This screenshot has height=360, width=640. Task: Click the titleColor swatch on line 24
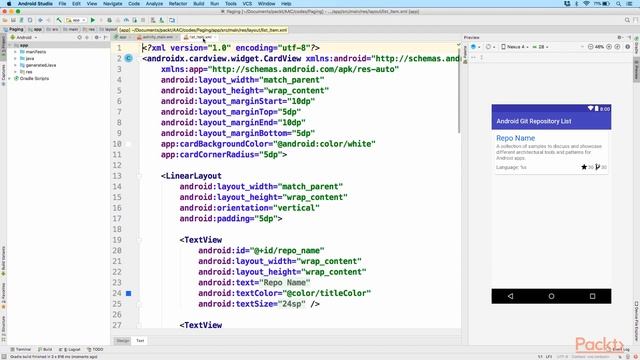coord(129,293)
